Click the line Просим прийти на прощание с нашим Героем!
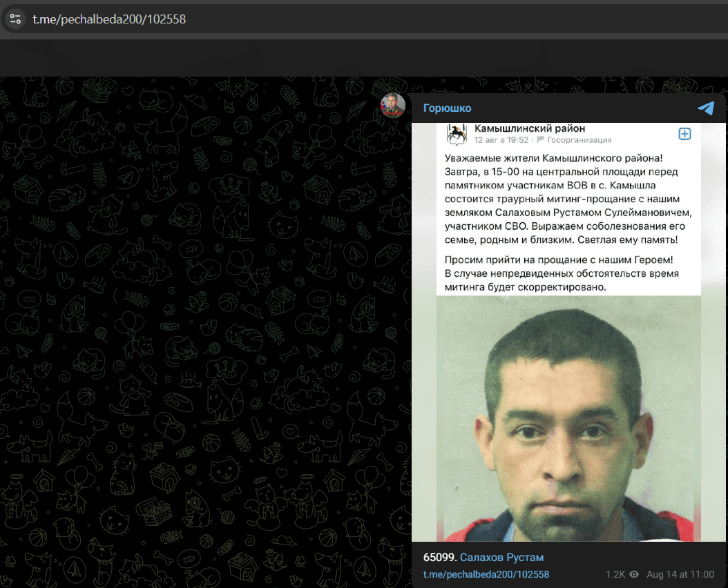Screen dimensions: 728x588 pos(559,260)
